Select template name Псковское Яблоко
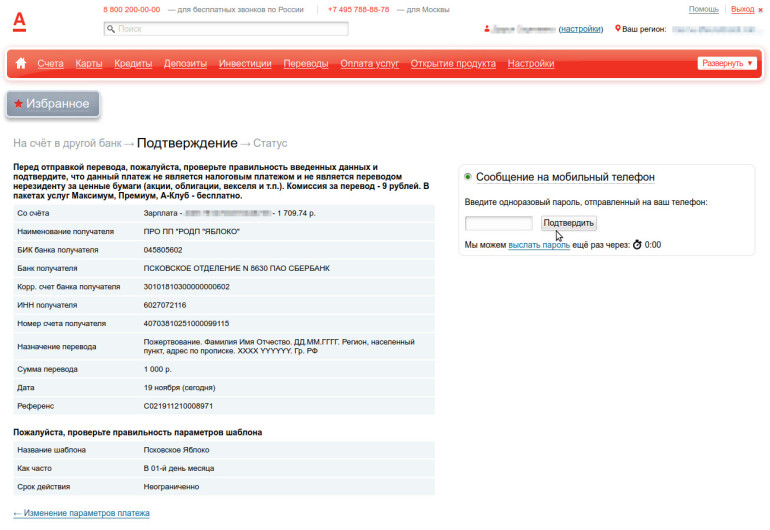The width and height of the screenshot is (770, 530). coord(176,450)
